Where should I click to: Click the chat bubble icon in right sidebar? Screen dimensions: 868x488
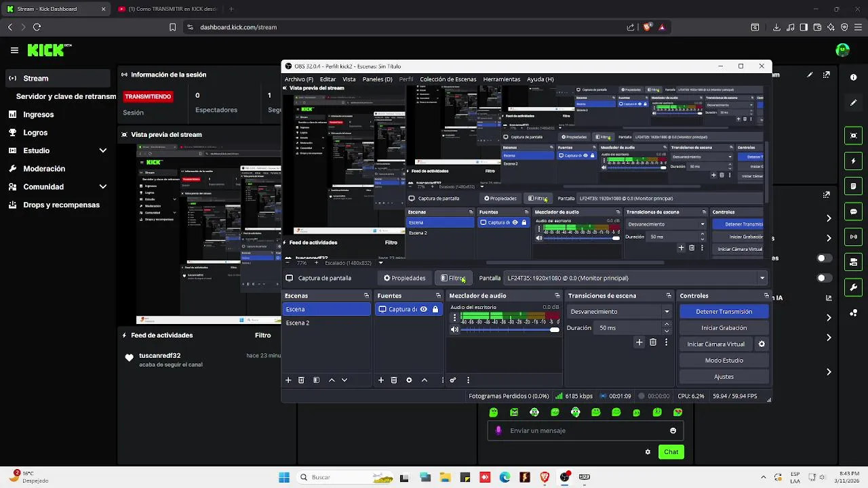tap(854, 211)
